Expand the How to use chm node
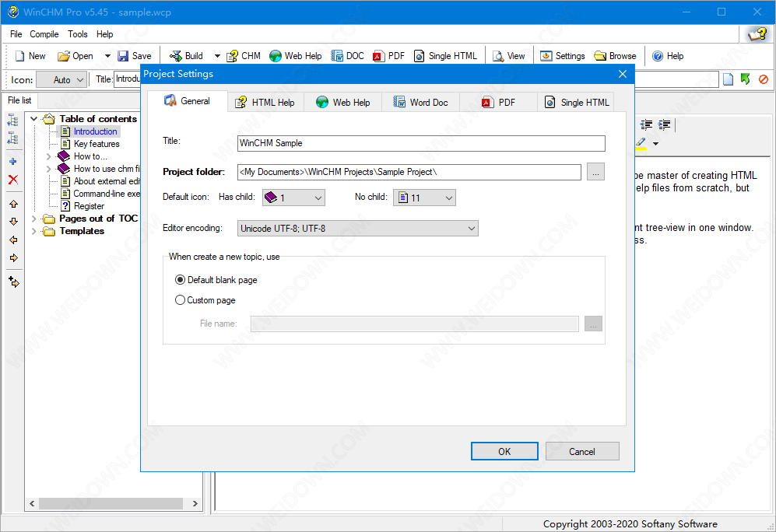The image size is (776, 532). (x=48, y=169)
